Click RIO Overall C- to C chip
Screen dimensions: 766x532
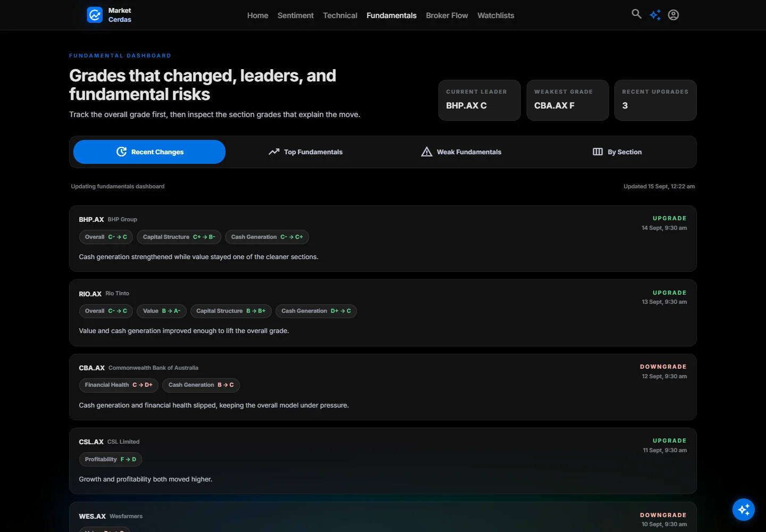(x=106, y=311)
